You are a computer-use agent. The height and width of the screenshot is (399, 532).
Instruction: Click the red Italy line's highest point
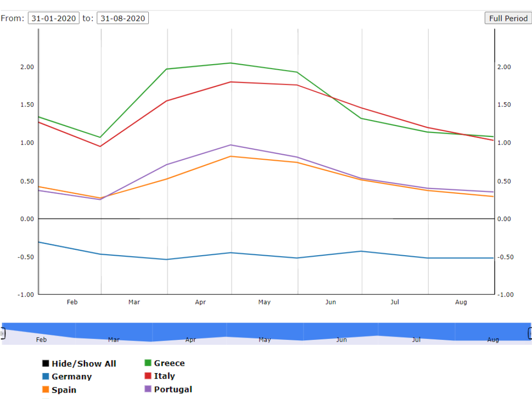pyautogui.click(x=231, y=82)
